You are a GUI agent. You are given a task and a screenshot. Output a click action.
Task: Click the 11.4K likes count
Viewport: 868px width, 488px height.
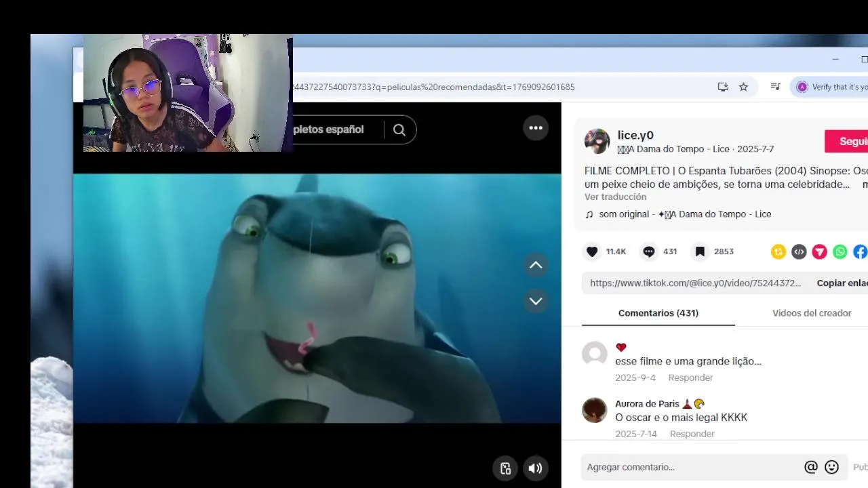tap(616, 251)
